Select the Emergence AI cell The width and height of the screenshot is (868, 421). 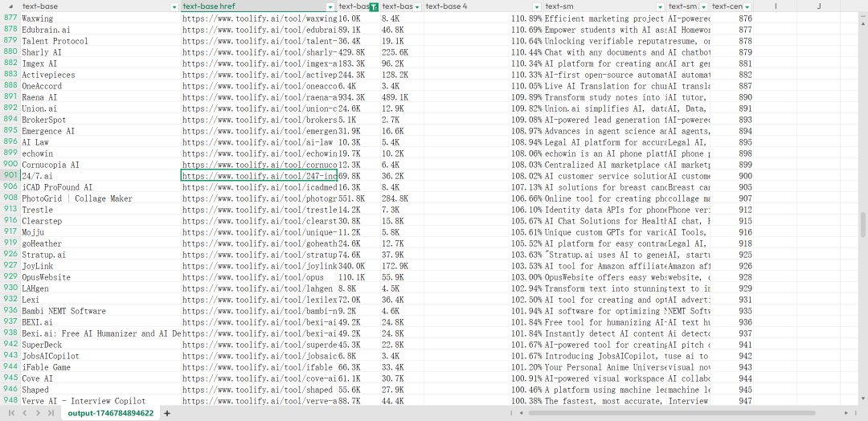coord(100,131)
